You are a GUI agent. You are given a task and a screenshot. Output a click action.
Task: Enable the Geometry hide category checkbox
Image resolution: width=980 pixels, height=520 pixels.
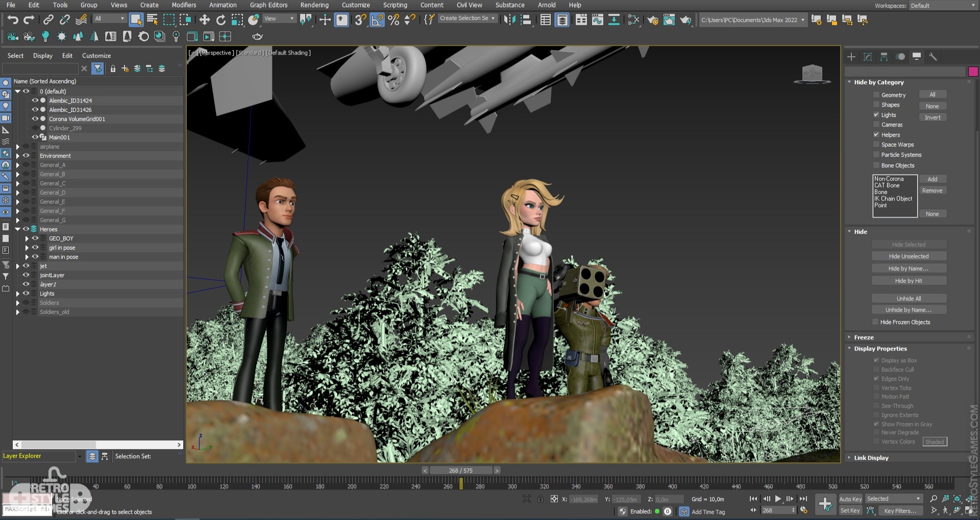(876, 95)
